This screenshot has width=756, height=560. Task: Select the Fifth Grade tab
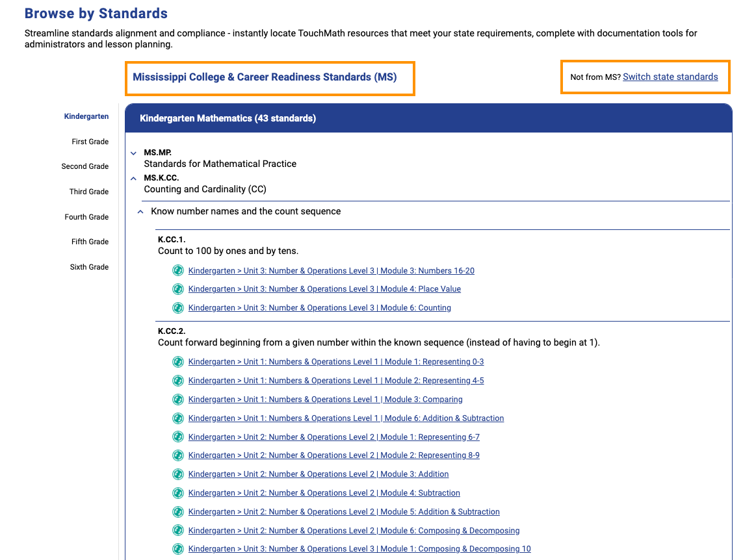click(x=90, y=242)
